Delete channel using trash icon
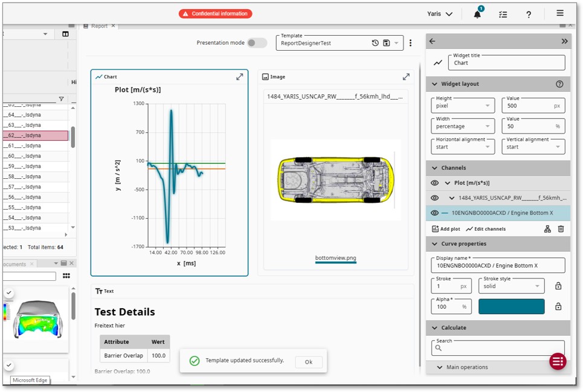Viewport: 583px width, 392px height. [x=561, y=229]
